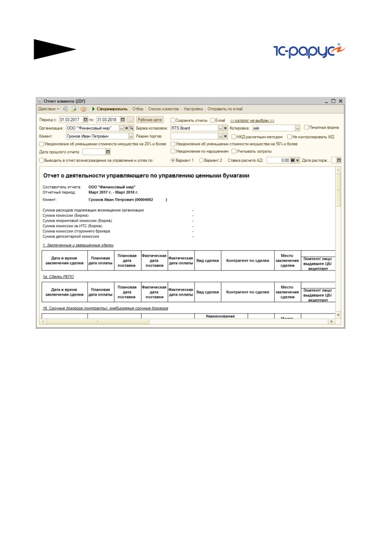Open calendar for period end date
The image size is (392, 555).
123,120
